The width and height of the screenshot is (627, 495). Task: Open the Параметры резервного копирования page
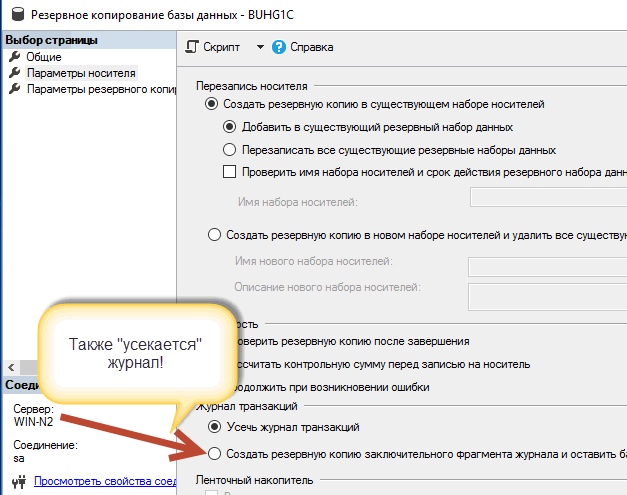[x=101, y=89]
